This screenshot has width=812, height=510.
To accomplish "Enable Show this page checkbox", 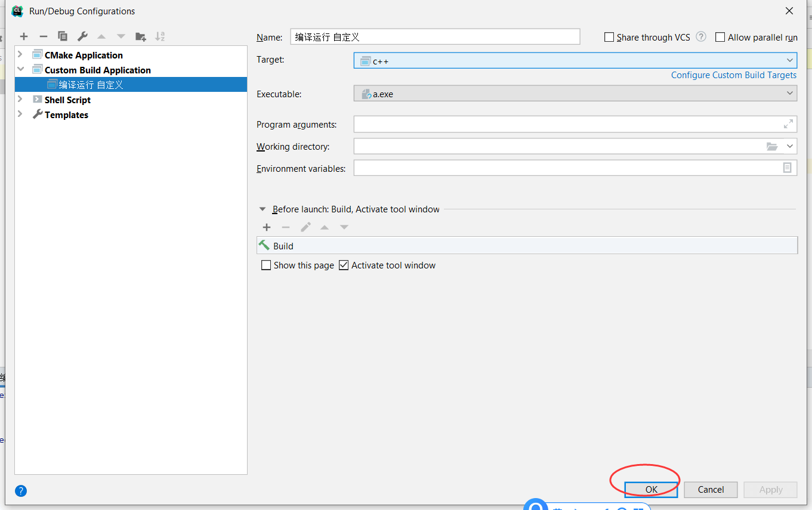I will pyautogui.click(x=266, y=265).
